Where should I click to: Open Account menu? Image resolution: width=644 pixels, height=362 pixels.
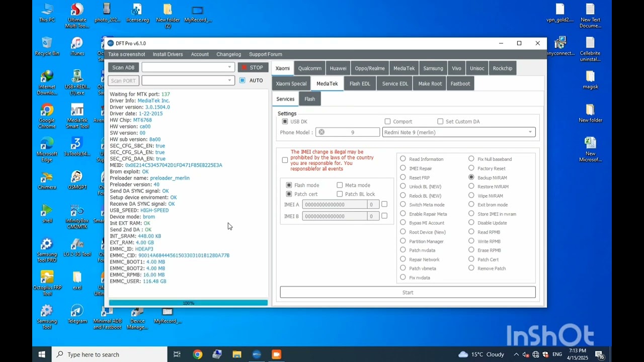[x=199, y=54]
